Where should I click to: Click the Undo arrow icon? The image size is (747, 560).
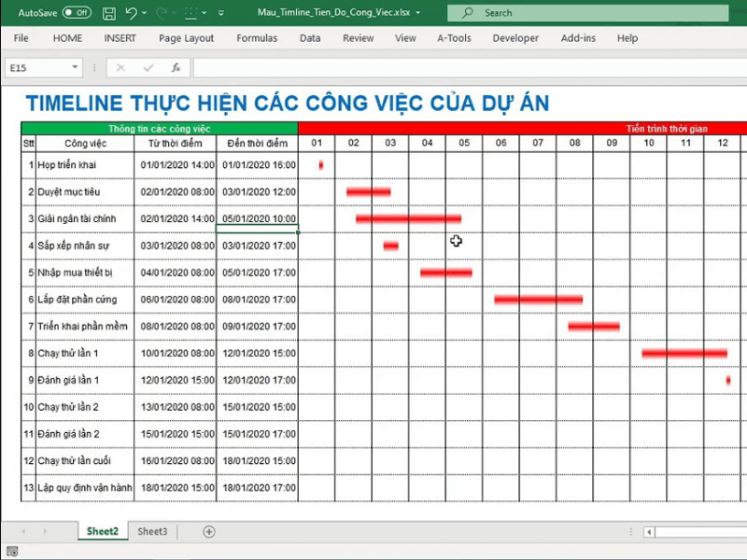pos(131,13)
